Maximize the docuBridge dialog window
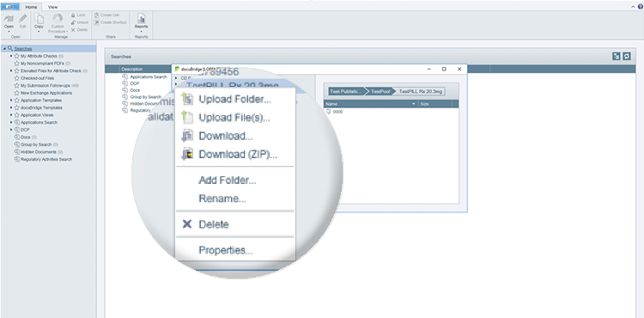This screenshot has width=644, height=318. point(444,69)
